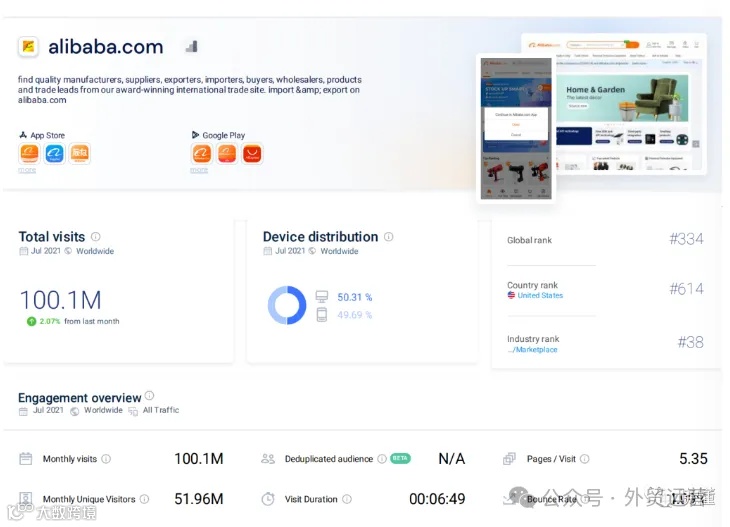Click the United States flag icon

pos(511,295)
